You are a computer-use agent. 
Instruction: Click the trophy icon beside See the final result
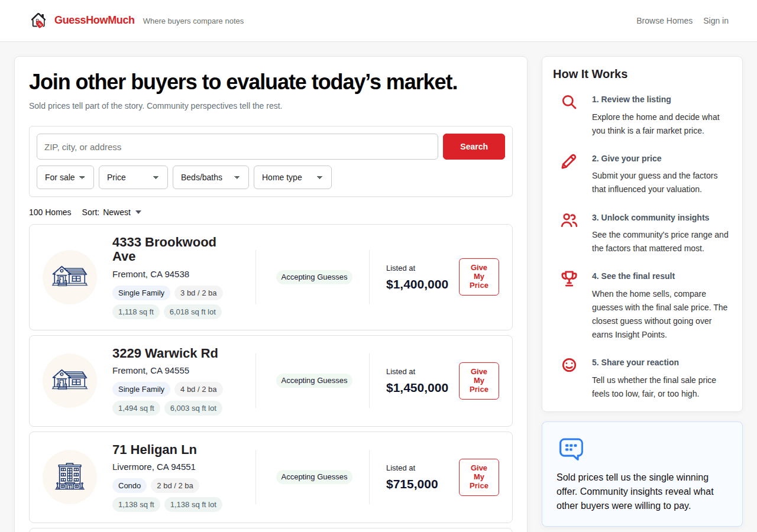[x=569, y=278]
